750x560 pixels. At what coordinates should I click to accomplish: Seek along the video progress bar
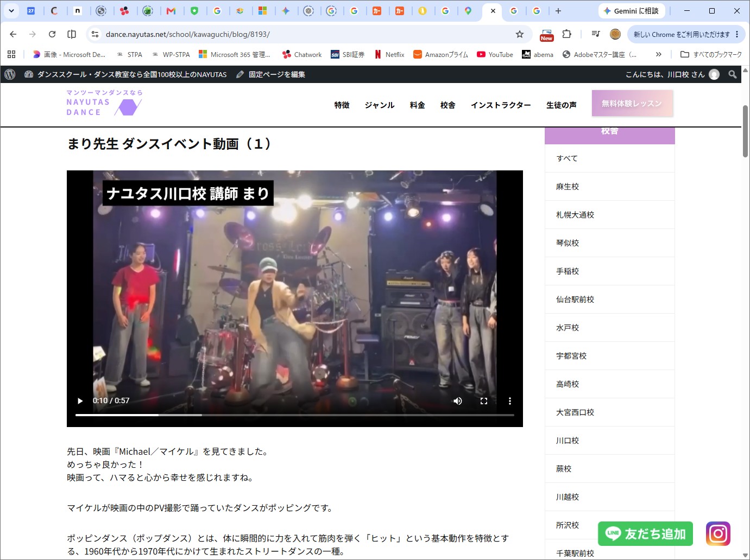click(x=295, y=415)
